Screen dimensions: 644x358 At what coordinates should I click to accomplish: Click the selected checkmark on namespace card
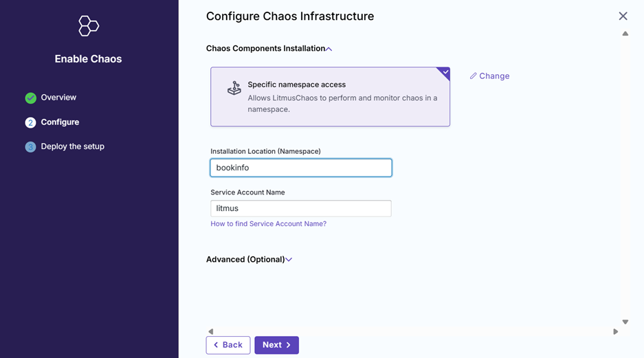point(445,72)
